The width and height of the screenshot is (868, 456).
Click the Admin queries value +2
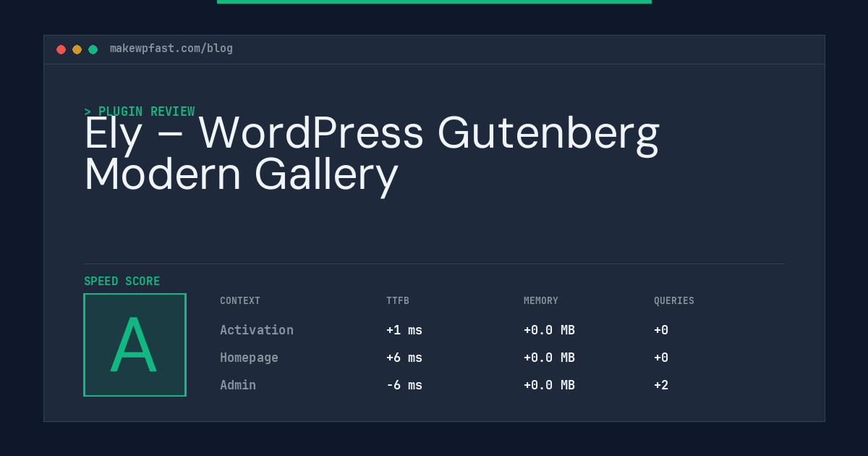[x=661, y=385]
